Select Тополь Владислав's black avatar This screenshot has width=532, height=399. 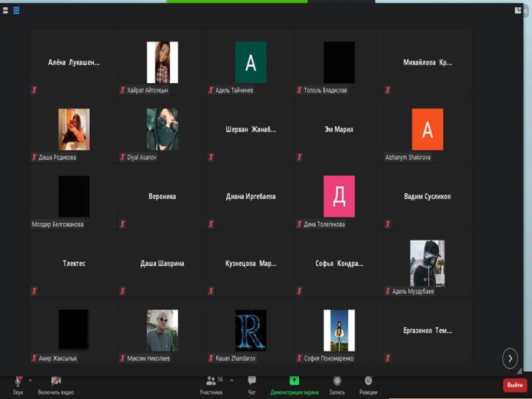339,63
